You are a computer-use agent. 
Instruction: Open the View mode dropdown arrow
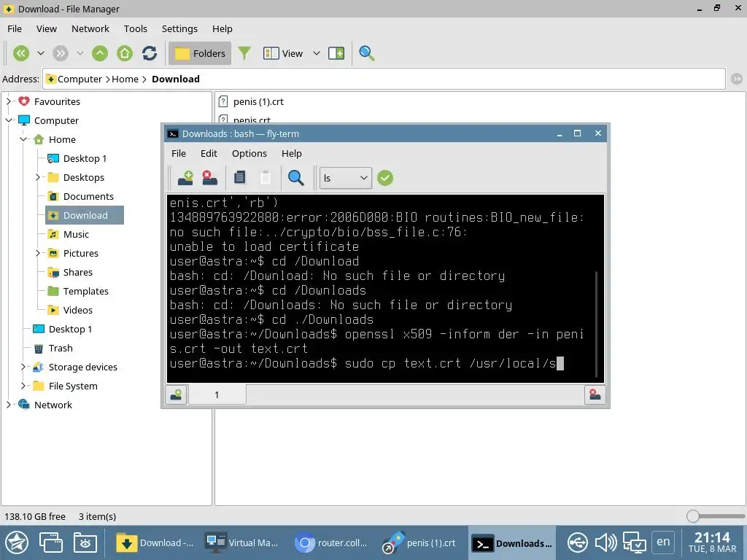click(317, 53)
